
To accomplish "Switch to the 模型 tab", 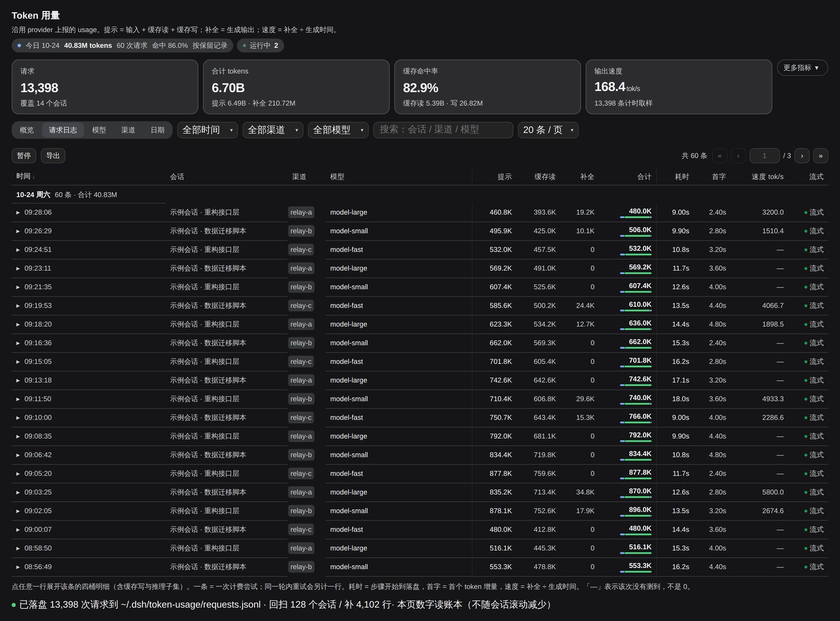I will tap(99, 130).
